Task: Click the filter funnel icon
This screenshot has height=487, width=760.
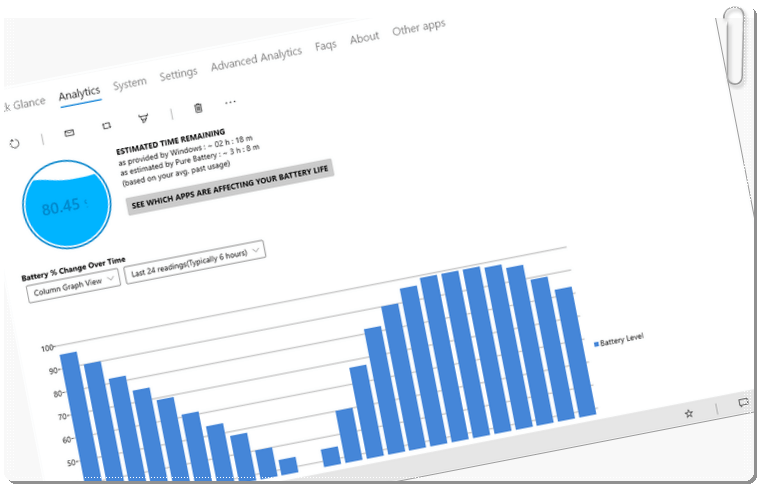Action: pyautogui.click(x=143, y=118)
